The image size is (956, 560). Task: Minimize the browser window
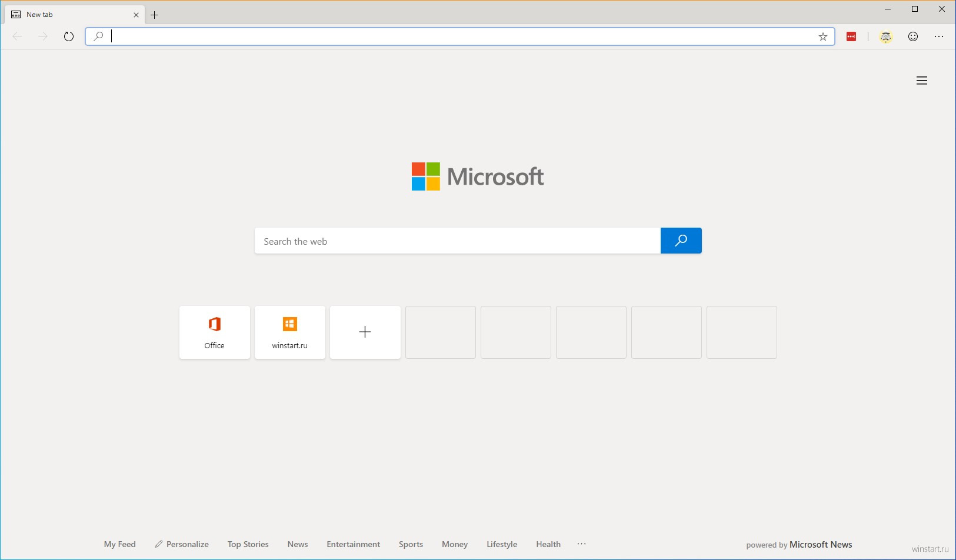tap(888, 9)
